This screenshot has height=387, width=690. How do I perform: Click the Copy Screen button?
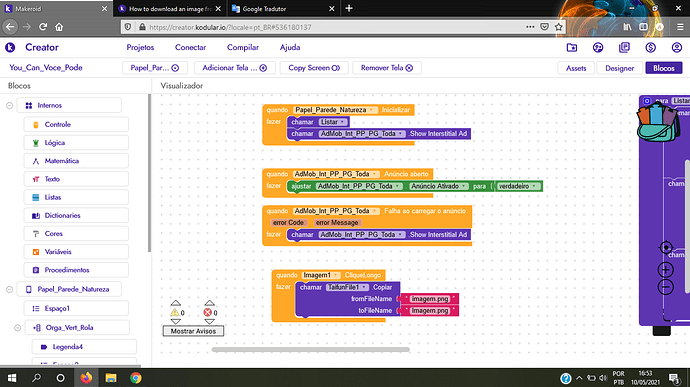pyautogui.click(x=314, y=68)
